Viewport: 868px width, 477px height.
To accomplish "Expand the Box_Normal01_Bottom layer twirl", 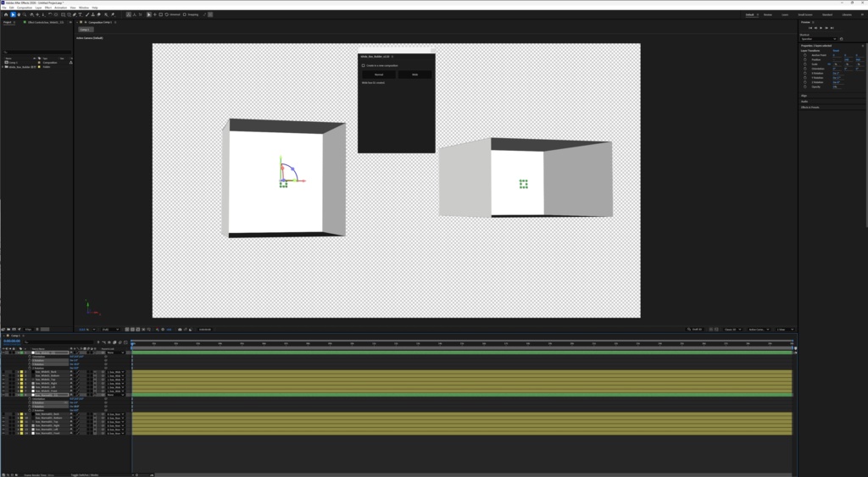I will click(19, 418).
